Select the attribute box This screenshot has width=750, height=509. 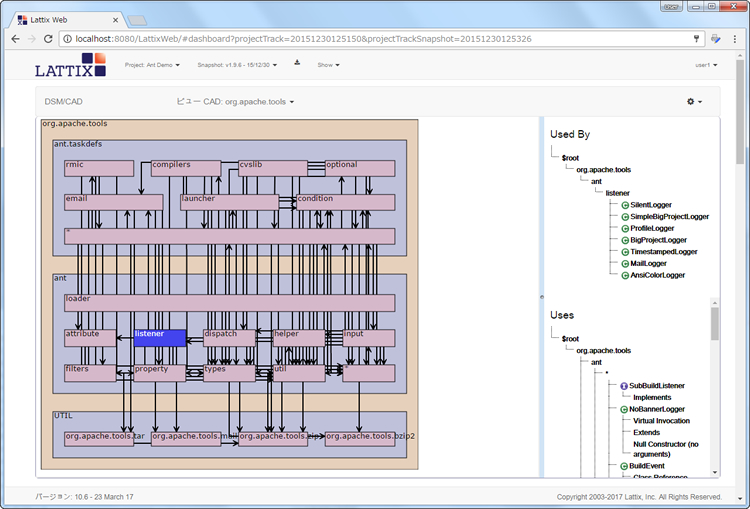90,338
